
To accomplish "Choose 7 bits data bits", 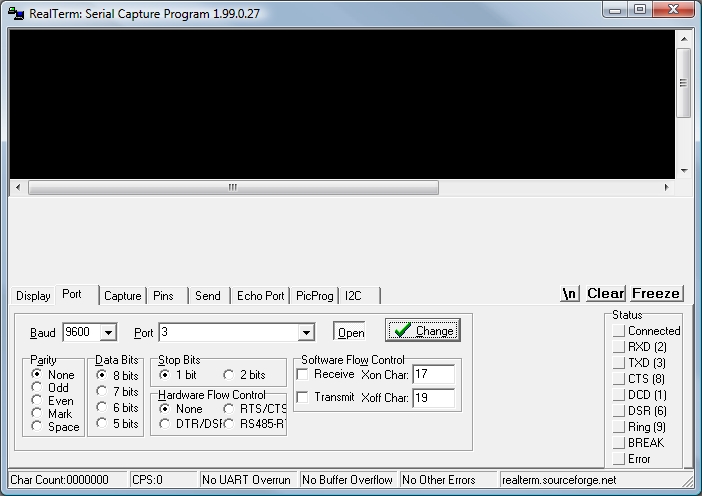I will 117,391.
